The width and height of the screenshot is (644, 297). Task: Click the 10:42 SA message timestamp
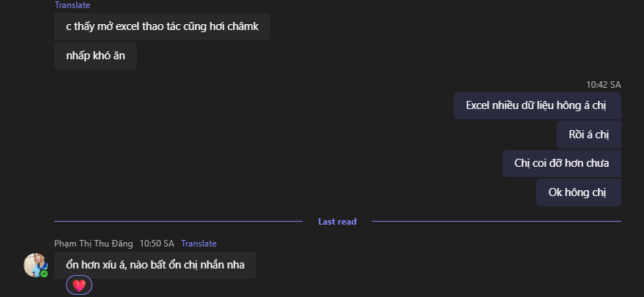tap(603, 85)
